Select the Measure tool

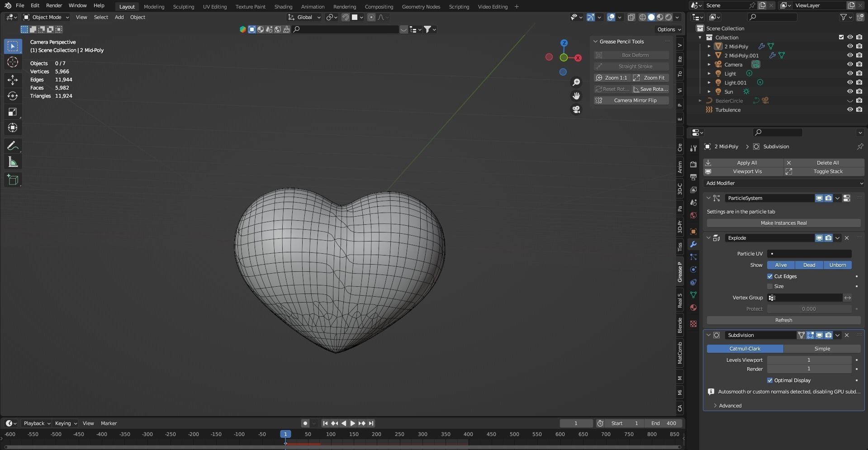12,161
